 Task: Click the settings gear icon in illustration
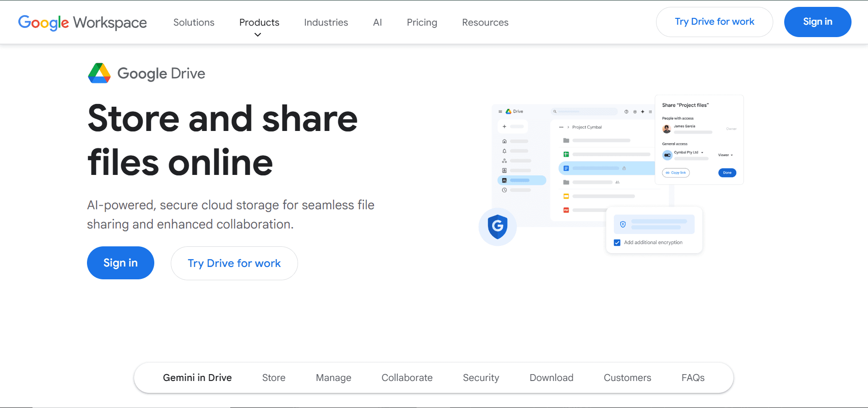[x=635, y=111]
